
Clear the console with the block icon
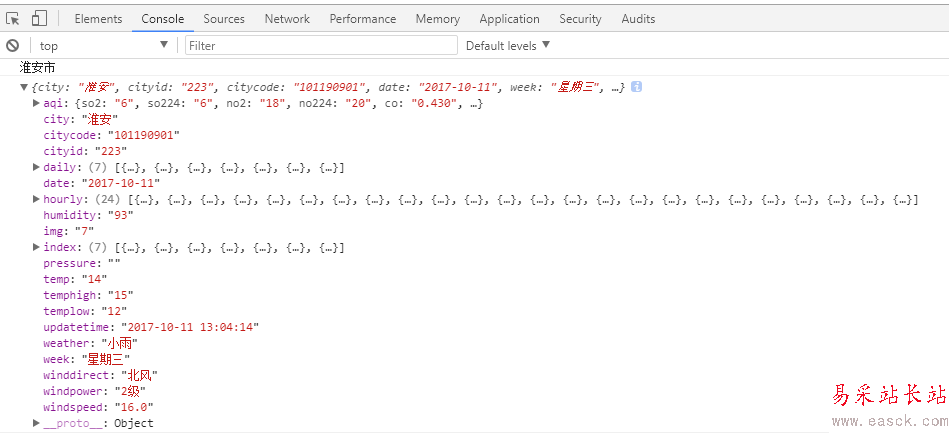coord(13,46)
